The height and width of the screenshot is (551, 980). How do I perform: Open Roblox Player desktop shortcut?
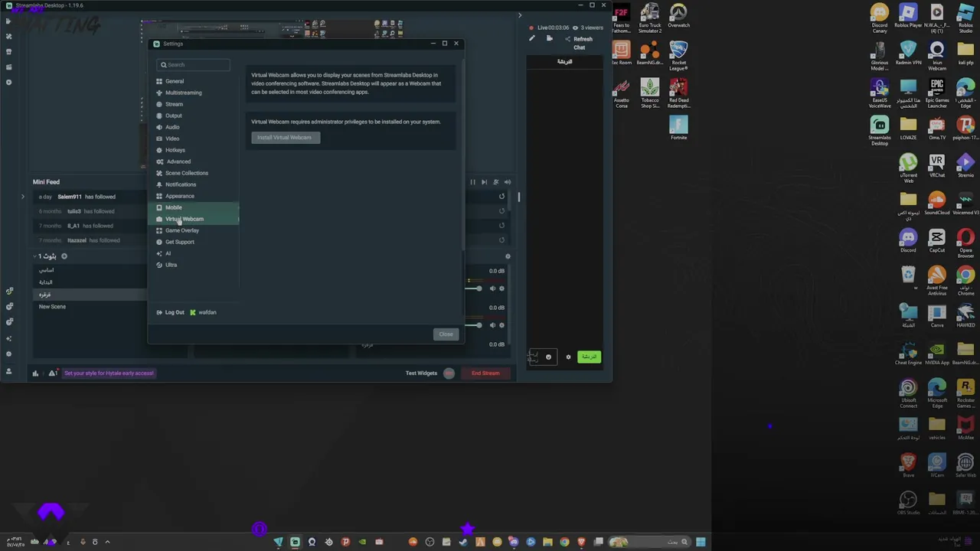(908, 17)
